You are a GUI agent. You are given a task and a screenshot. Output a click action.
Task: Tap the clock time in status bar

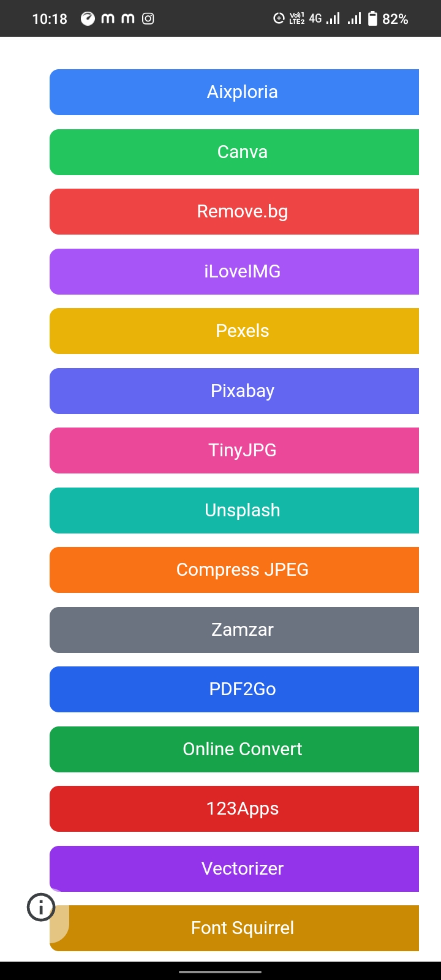point(50,19)
